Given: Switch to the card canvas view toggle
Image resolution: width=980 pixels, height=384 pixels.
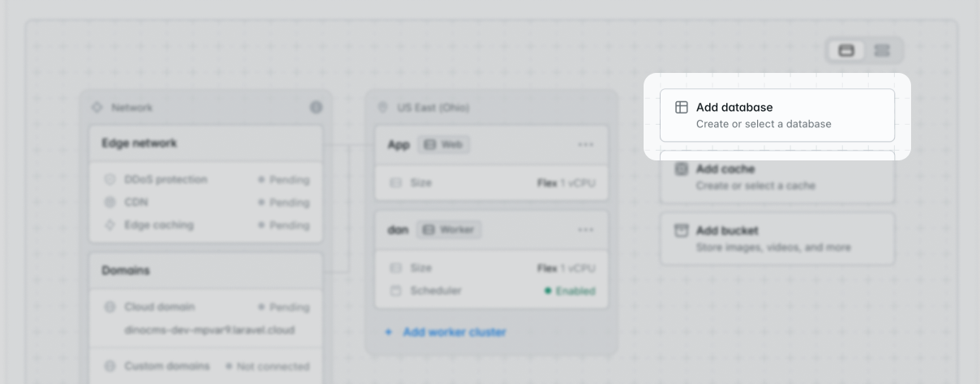Looking at the screenshot, I should (846, 50).
